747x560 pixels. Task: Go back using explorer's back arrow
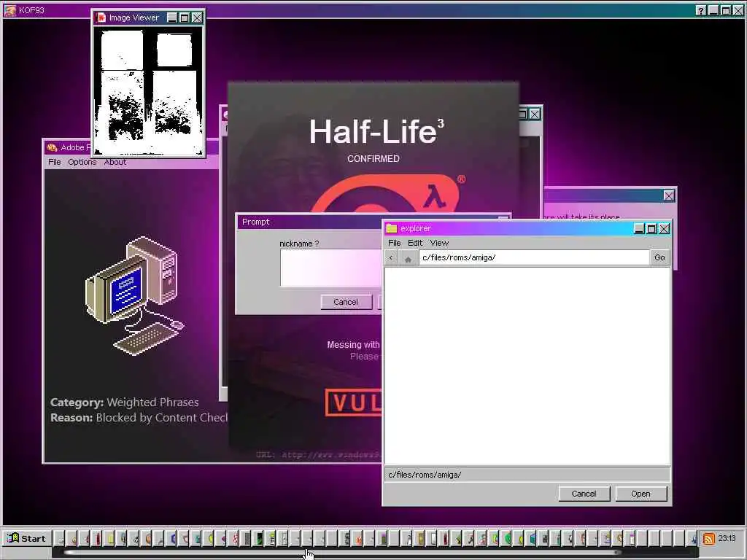click(x=391, y=257)
